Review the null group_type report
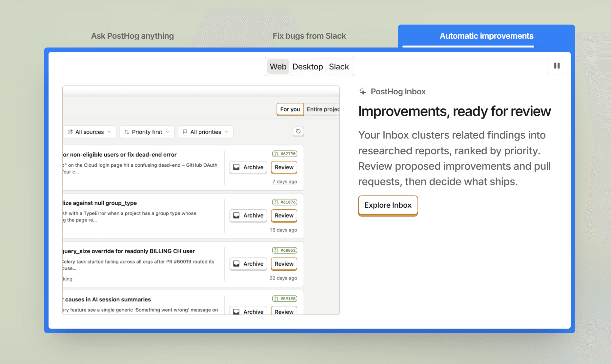This screenshot has height=364, width=611. [x=284, y=216]
